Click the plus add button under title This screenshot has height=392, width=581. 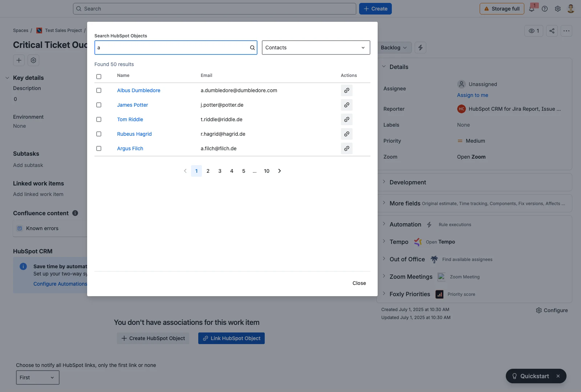(19, 60)
